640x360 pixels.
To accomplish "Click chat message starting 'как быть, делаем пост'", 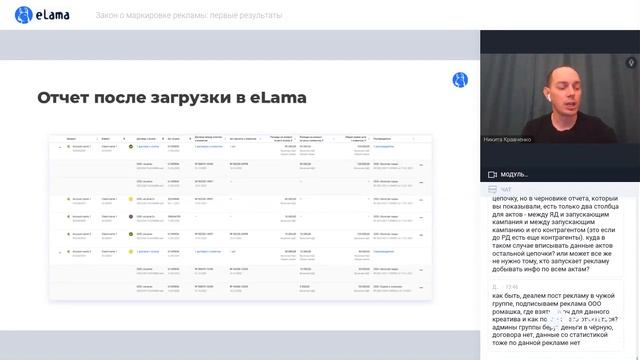I will (556, 315).
